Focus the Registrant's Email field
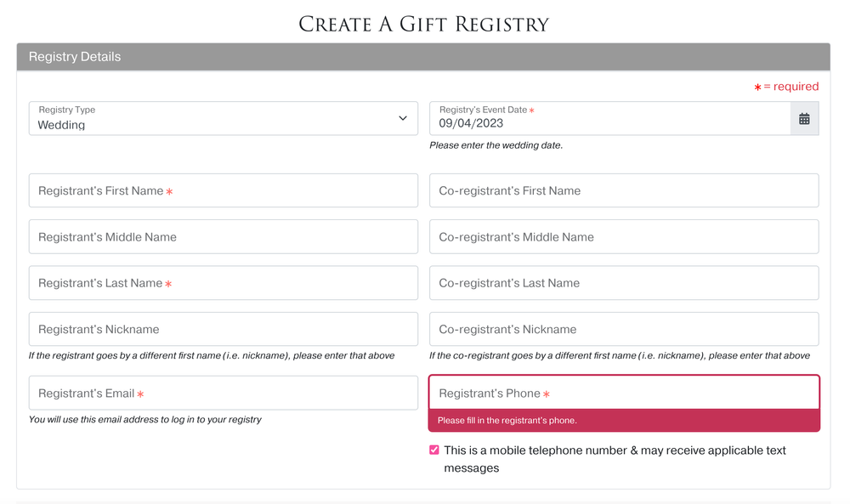The width and height of the screenshot is (850, 504). click(x=223, y=393)
